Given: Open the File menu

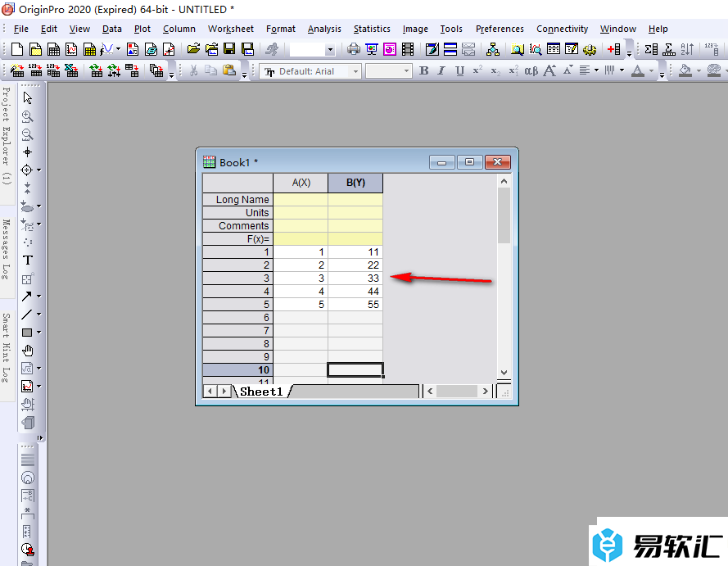Looking at the screenshot, I should [21, 29].
